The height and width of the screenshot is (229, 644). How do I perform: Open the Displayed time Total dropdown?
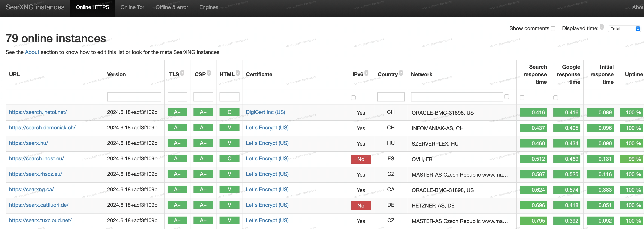click(624, 29)
